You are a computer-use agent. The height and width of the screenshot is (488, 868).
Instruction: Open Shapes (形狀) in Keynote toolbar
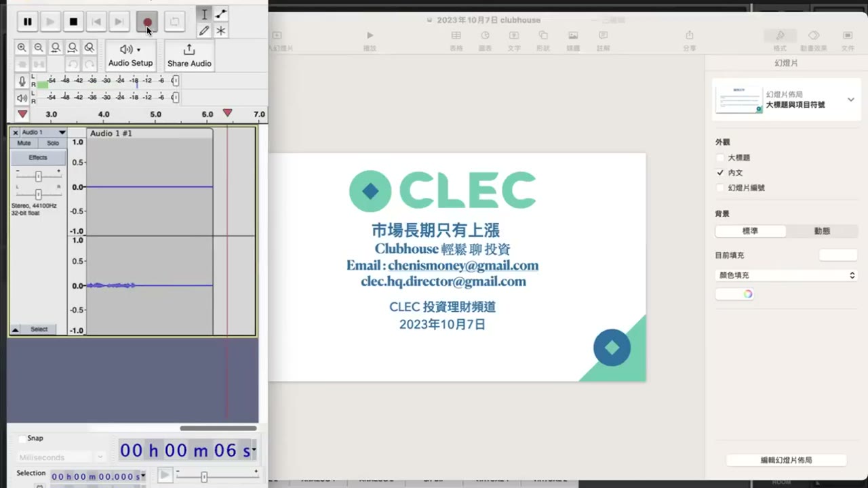(543, 40)
